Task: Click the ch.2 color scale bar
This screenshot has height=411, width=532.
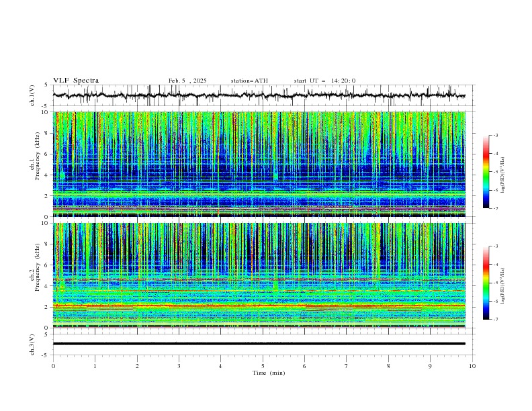Action: click(x=486, y=283)
